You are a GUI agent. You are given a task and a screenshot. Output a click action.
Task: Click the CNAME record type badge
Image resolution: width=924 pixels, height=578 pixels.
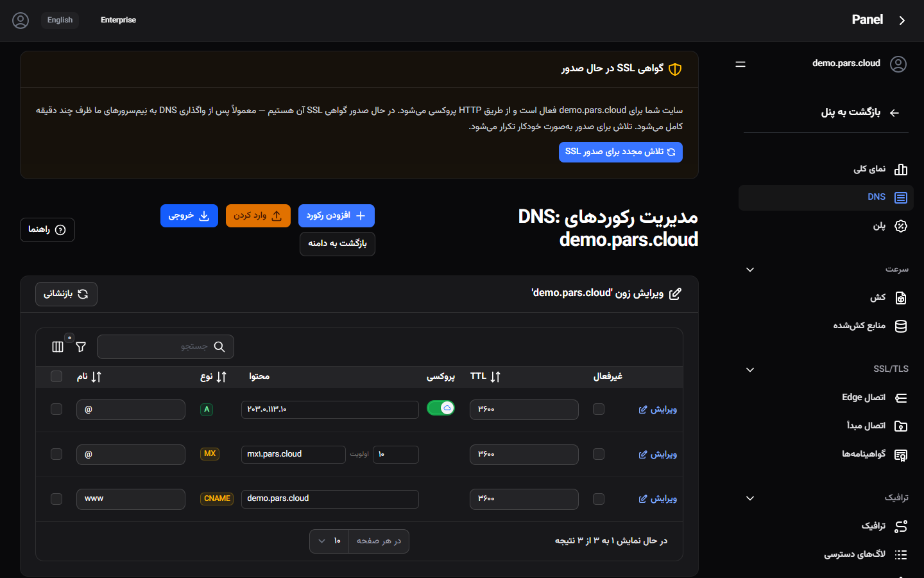217,499
